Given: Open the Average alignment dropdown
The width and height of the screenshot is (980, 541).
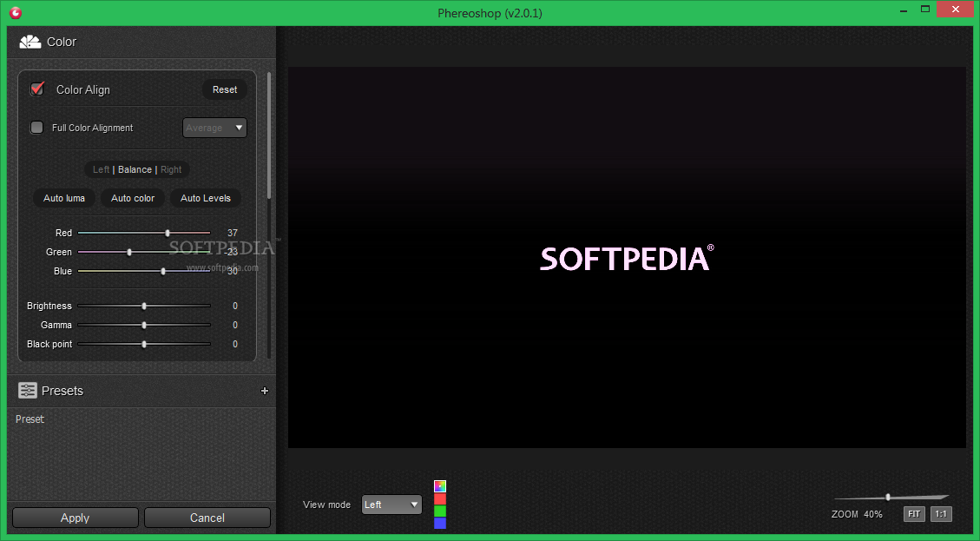Looking at the screenshot, I should [214, 128].
